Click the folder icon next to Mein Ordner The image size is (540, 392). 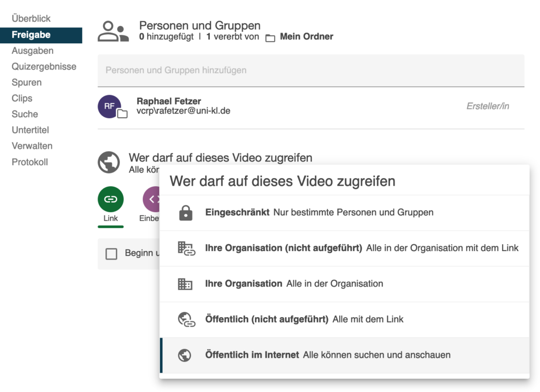click(x=271, y=36)
